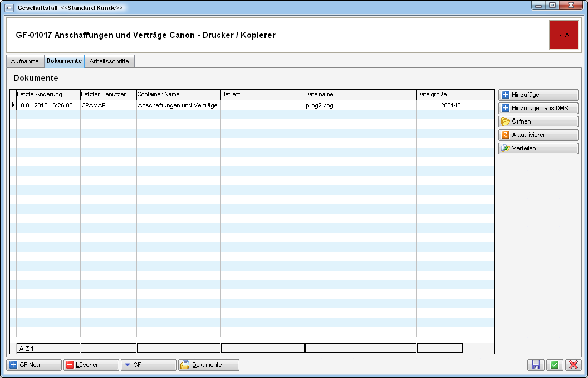Open selected document with Öffnen
The image size is (588, 378).
pos(538,121)
